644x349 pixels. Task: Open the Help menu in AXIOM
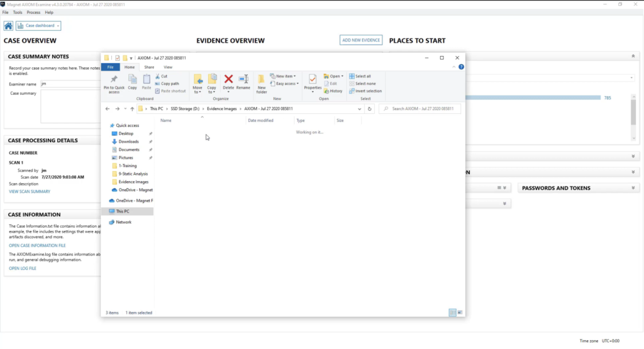tap(49, 13)
